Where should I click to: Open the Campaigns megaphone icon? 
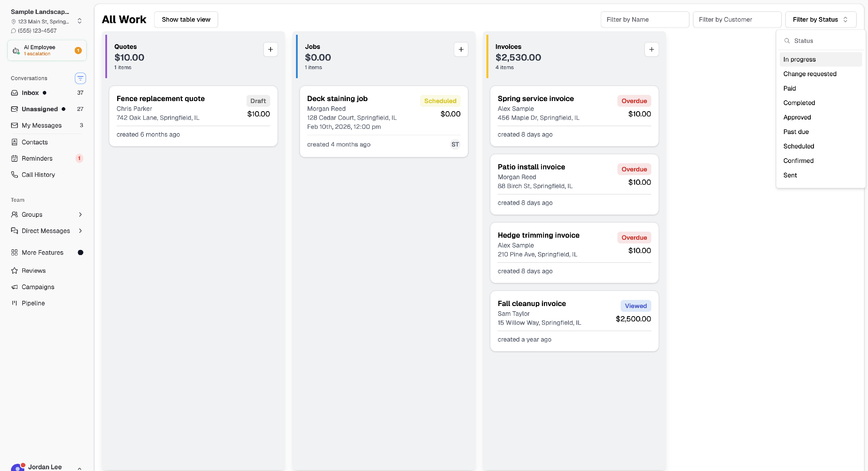coord(14,287)
